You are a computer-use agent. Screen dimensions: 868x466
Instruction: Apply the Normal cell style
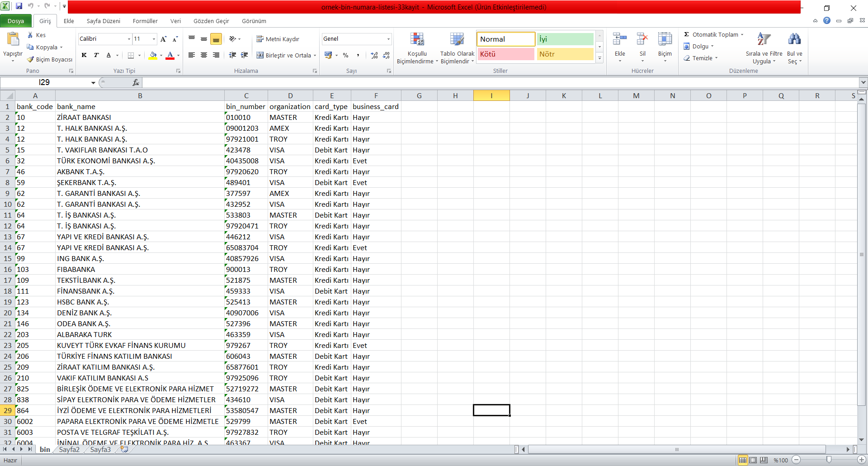506,39
